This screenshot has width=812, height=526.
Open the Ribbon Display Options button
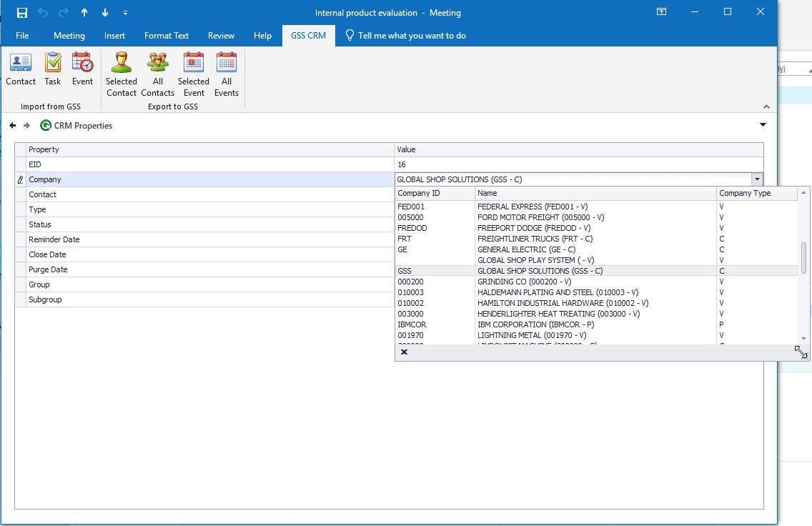(661, 12)
